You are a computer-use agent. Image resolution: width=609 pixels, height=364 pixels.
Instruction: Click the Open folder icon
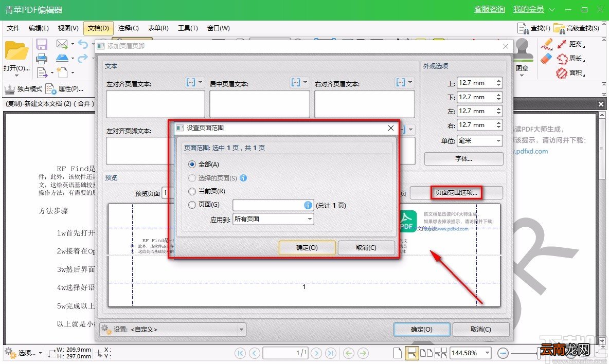point(16,51)
